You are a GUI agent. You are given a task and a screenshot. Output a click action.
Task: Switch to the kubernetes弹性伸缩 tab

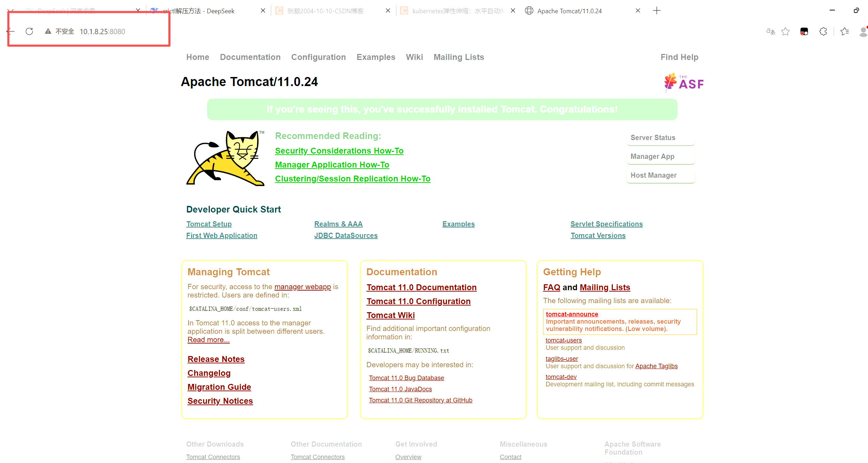(x=458, y=11)
